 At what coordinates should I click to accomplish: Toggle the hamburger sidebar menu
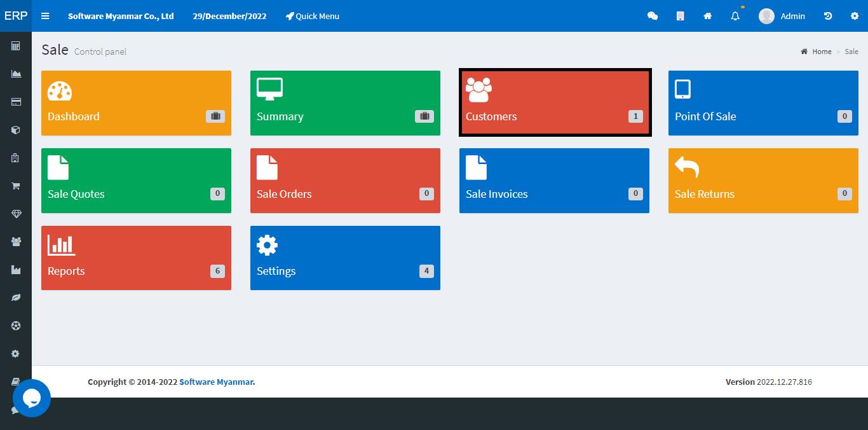(45, 16)
